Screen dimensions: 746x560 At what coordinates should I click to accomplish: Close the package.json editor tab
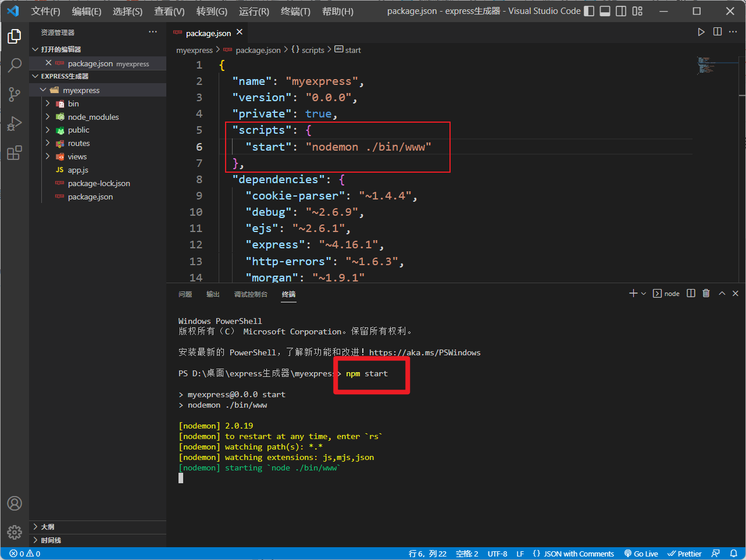pyautogui.click(x=240, y=32)
